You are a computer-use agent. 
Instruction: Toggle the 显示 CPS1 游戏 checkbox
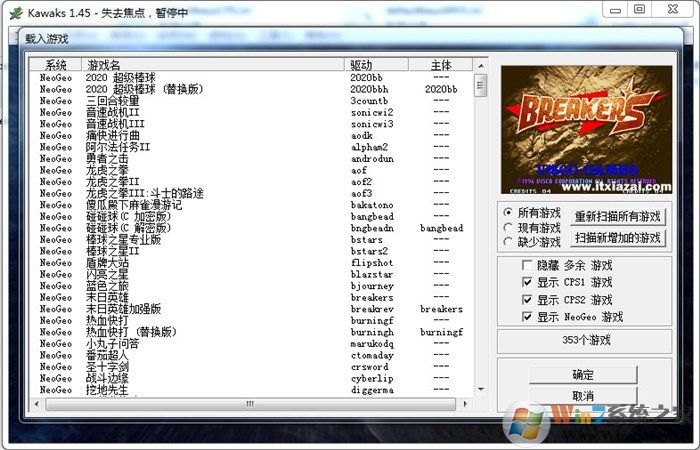[x=527, y=282]
